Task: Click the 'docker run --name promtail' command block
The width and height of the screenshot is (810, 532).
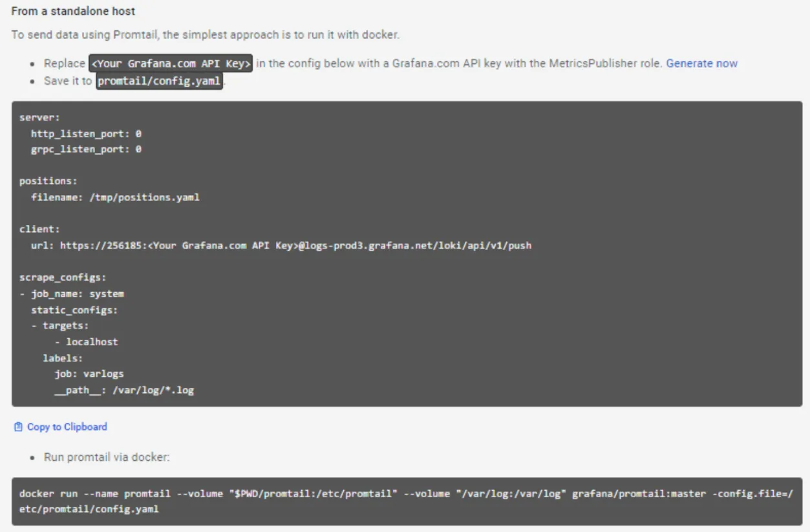Action: click(x=407, y=501)
